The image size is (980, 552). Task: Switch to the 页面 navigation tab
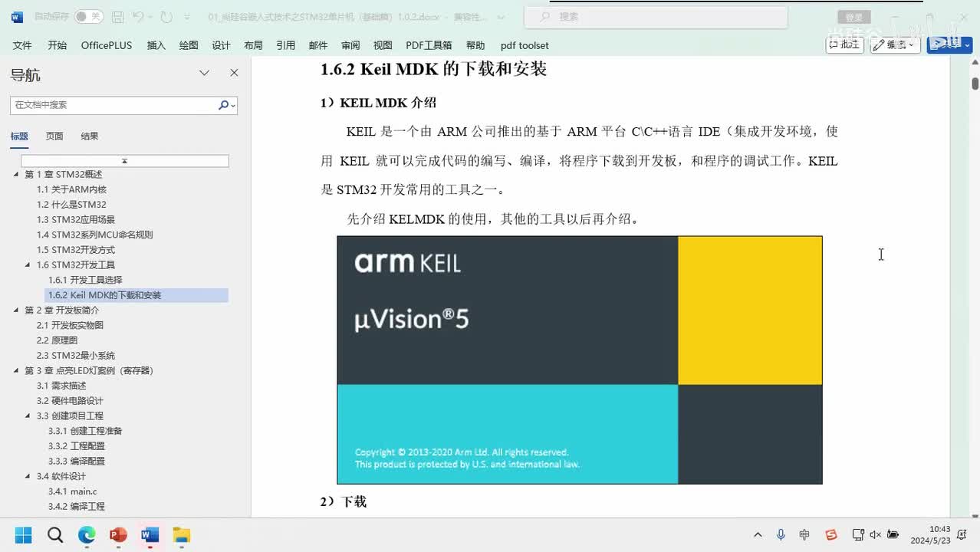pyautogui.click(x=54, y=136)
